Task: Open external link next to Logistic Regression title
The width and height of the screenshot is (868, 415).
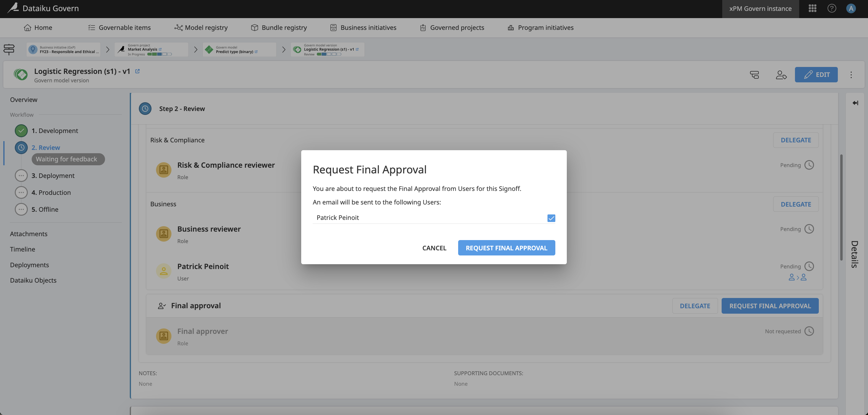Action: pos(138,71)
